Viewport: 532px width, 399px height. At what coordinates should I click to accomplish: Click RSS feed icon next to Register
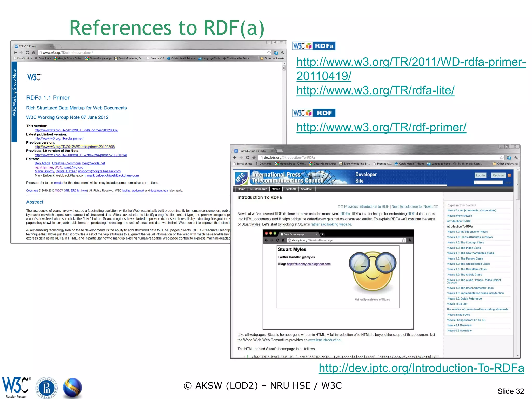[509, 175]
